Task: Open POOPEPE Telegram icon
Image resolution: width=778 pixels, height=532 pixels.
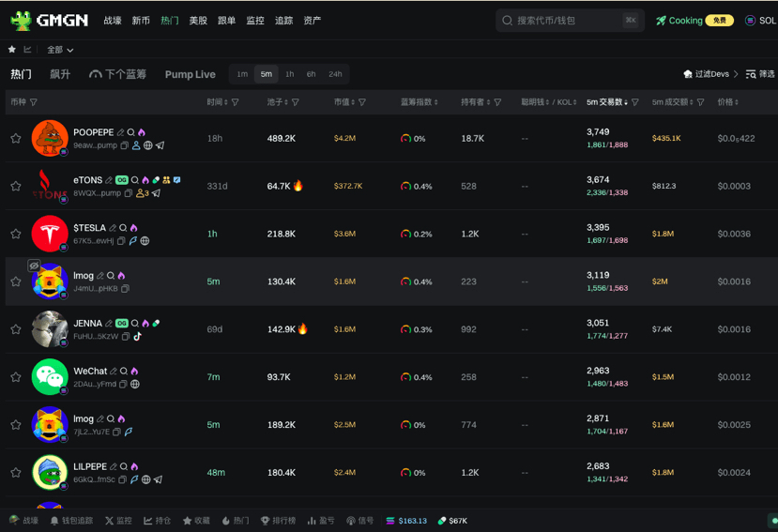Action: (x=160, y=145)
